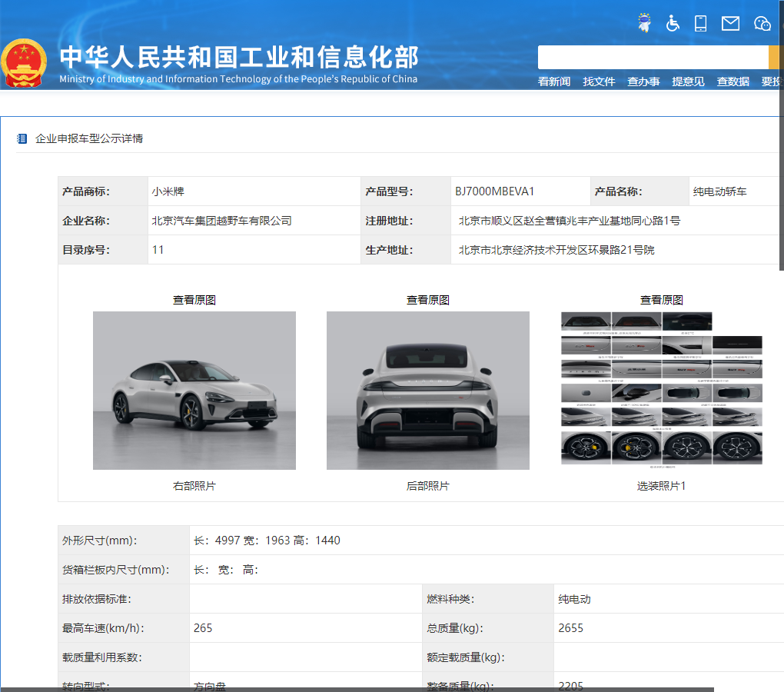Go to the 提意见 navigation item
The width and height of the screenshot is (784, 692).
click(688, 82)
